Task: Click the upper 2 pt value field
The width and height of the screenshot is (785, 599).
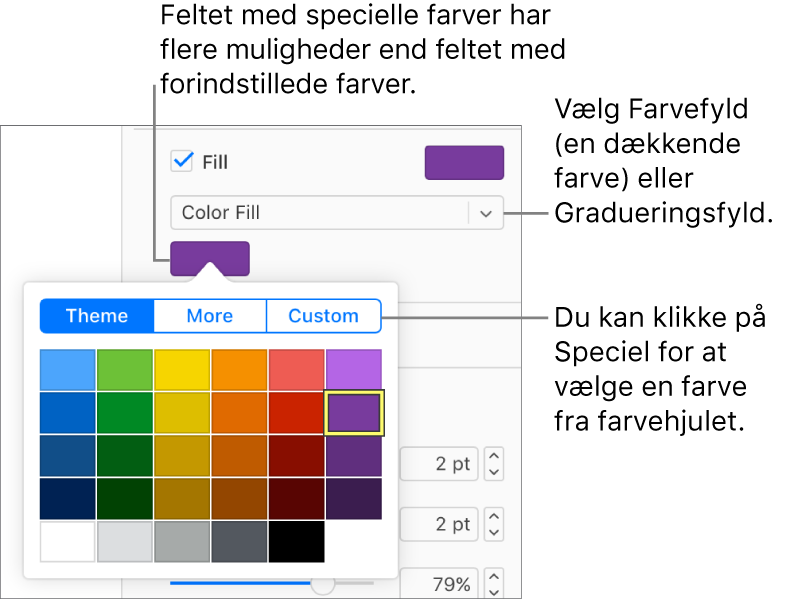Action: click(x=439, y=464)
